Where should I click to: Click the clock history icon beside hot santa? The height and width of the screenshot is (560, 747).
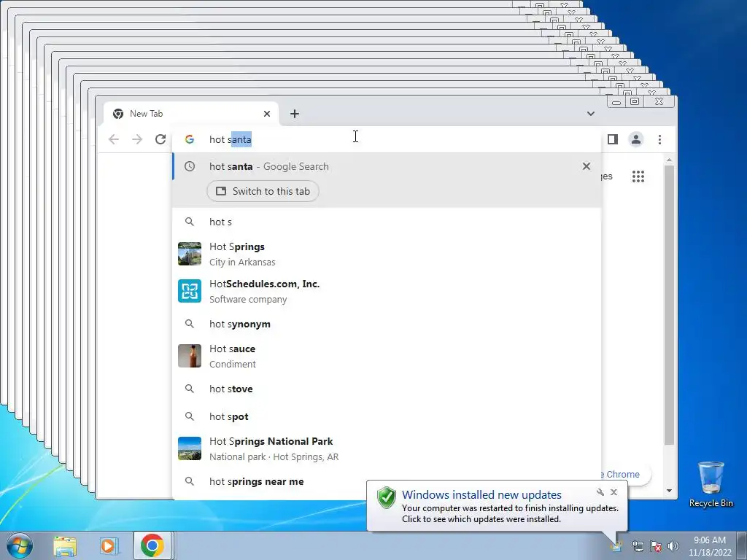coord(190,166)
